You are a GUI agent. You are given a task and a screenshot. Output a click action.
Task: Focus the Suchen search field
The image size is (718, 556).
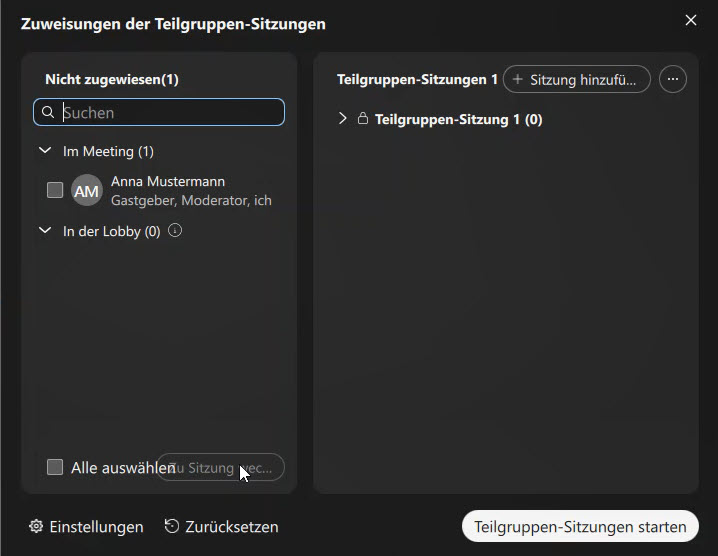159,112
